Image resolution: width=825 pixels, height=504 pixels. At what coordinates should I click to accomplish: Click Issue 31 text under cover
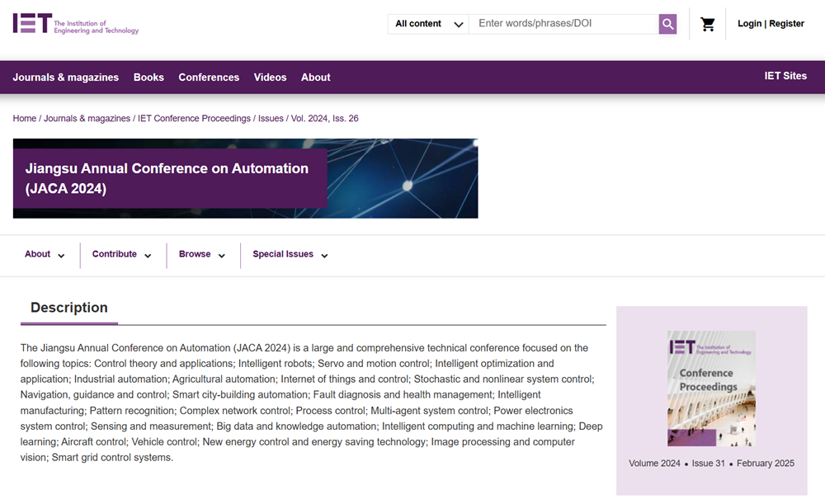coord(708,464)
